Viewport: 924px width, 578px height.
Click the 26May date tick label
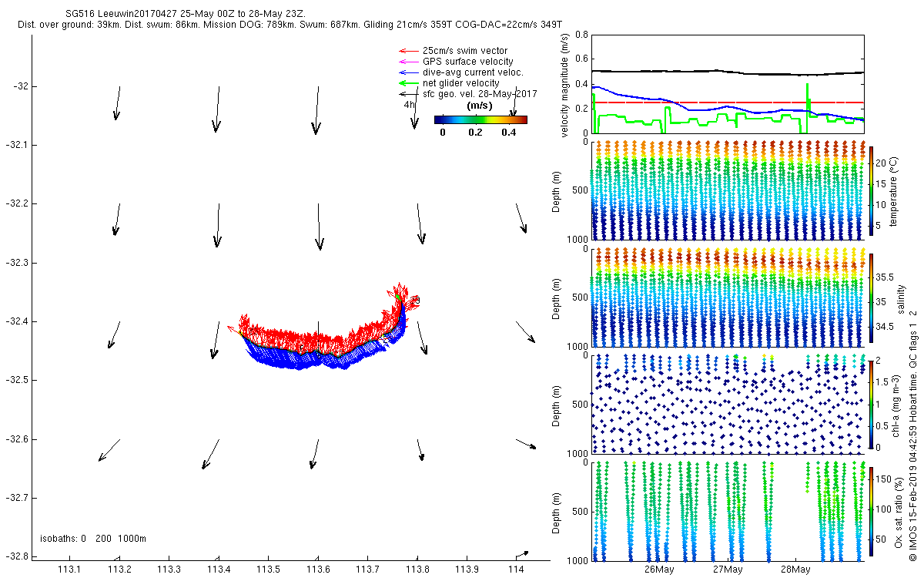pos(659,570)
